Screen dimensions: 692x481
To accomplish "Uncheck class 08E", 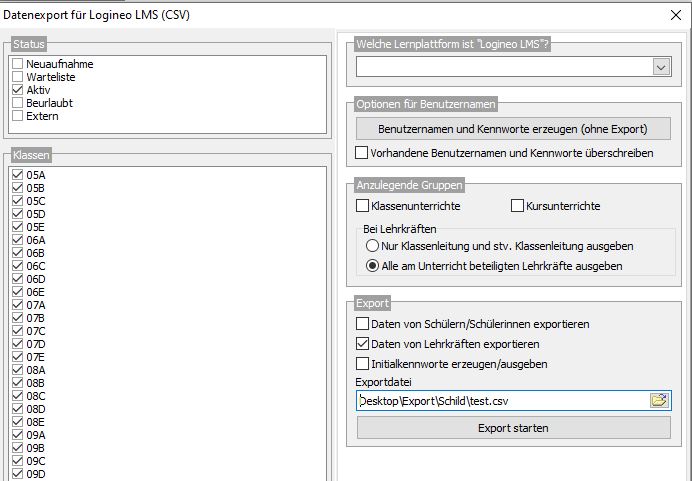I will coord(17,422).
